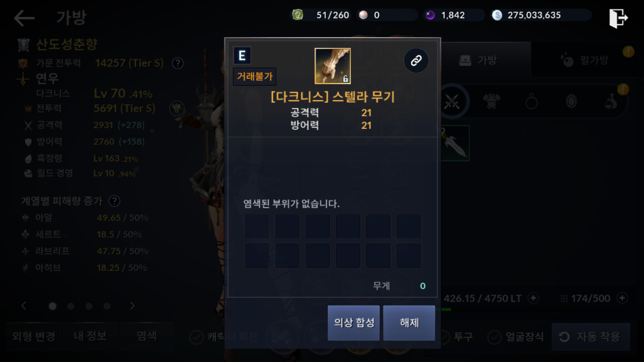This screenshot has width=644, height=362.
Task: Select the potion consumable category icon
Action: pos(611,102)
